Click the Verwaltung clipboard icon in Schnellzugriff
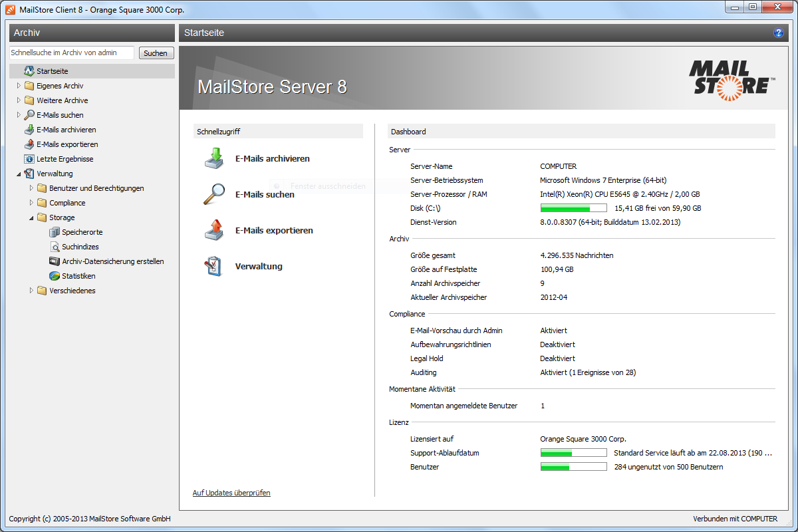Viewport: 798px width, 532px height. pyautogui.click(x=214, y=266)
